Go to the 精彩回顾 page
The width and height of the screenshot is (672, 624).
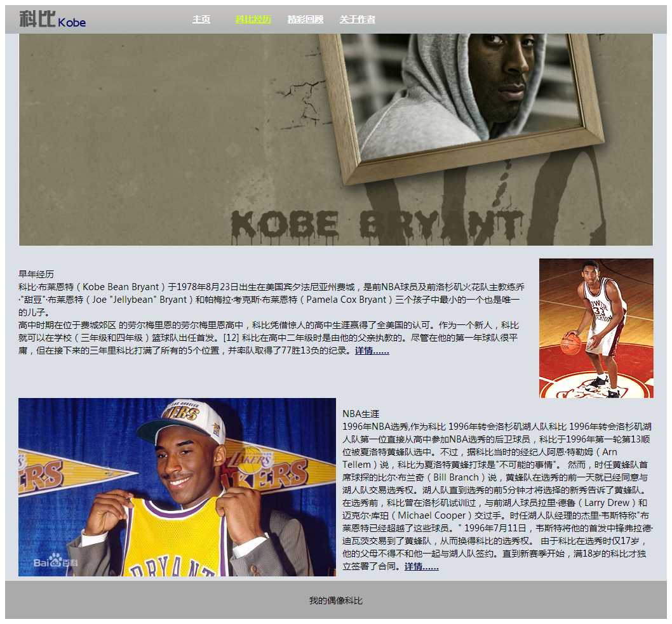[305, 20]
